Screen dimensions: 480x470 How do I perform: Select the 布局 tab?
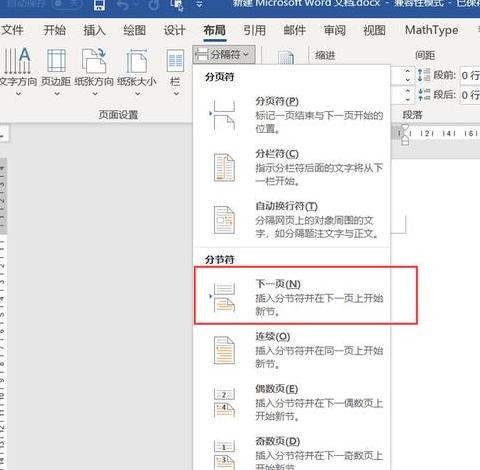pyautogui.click(x=215, y=30)
